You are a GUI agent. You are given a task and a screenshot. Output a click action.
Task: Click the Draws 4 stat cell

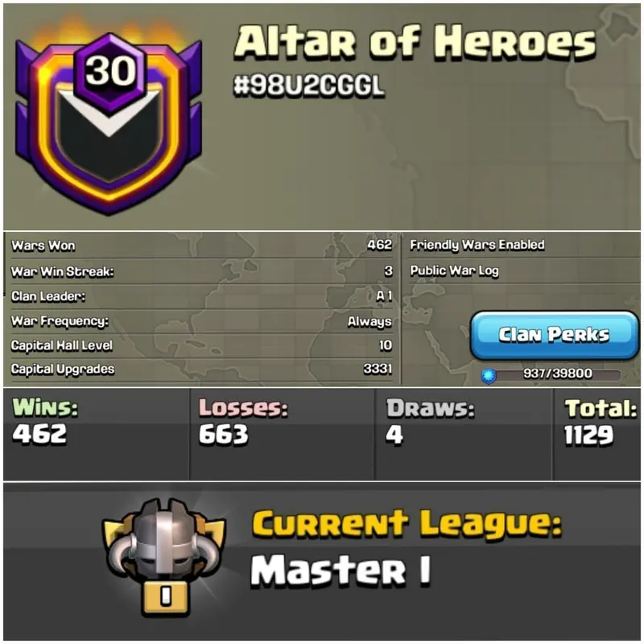464,434
